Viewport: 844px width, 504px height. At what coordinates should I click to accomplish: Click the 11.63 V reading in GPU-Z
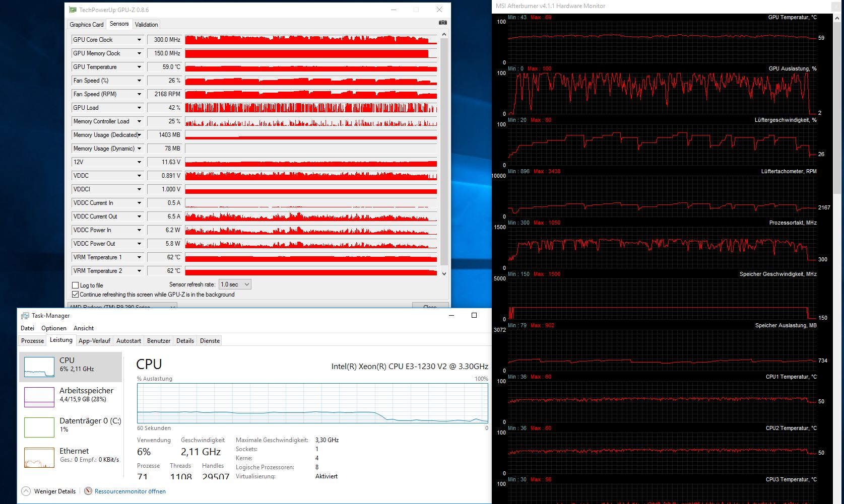165,162
